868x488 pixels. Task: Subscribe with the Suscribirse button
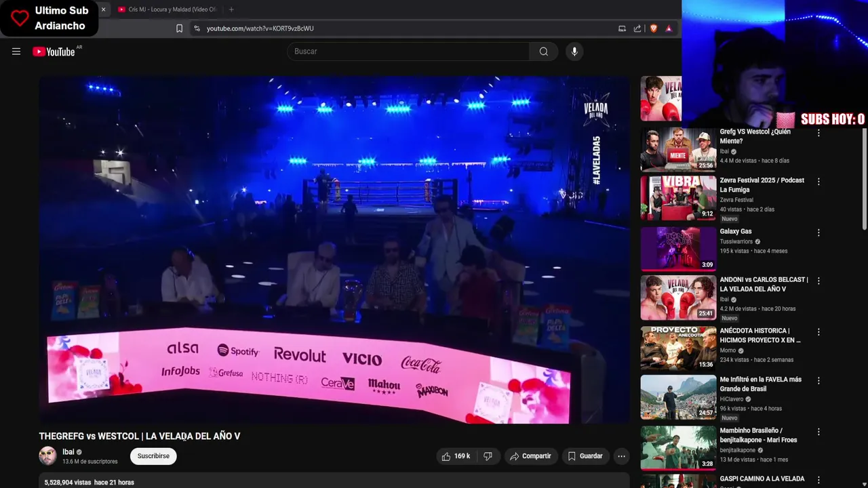[153, 456]
